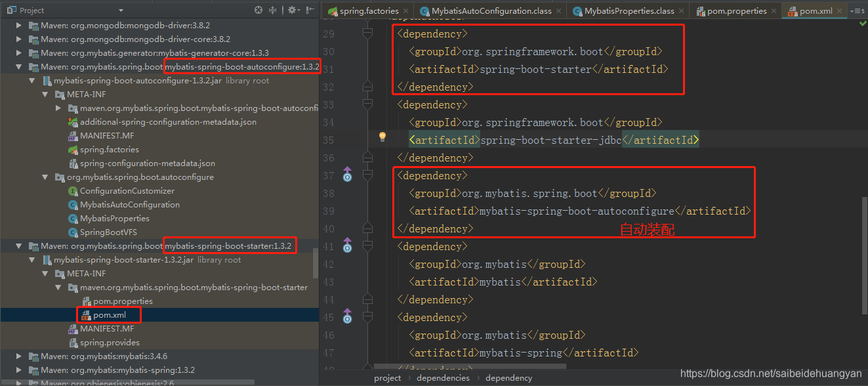Click breadcrumb 'dependency'
Image resolution: width=868 pixels, height=386 pixels.
pyautogui.click(x=508, y=378)
